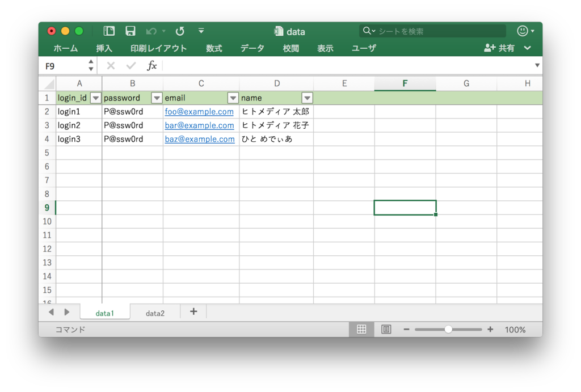Expand the formula bar chevron
Viewport: 581px width, 392px height.
[x=537, y=66]
